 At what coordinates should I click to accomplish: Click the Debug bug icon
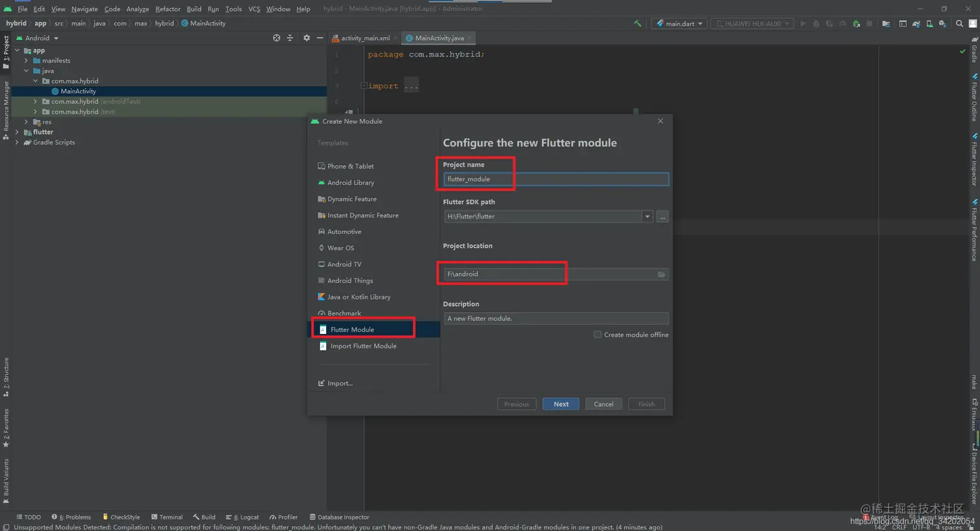click(x=816, y=23)
